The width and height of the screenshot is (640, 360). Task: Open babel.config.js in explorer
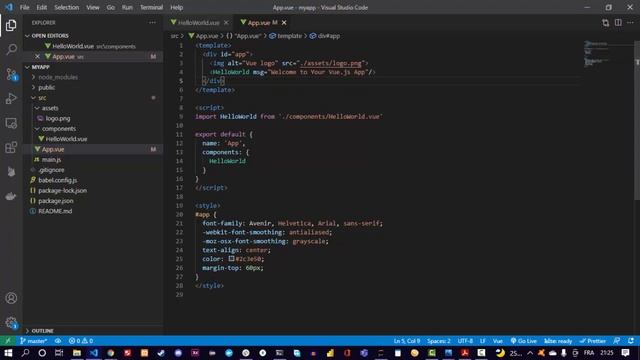point(58,180)
